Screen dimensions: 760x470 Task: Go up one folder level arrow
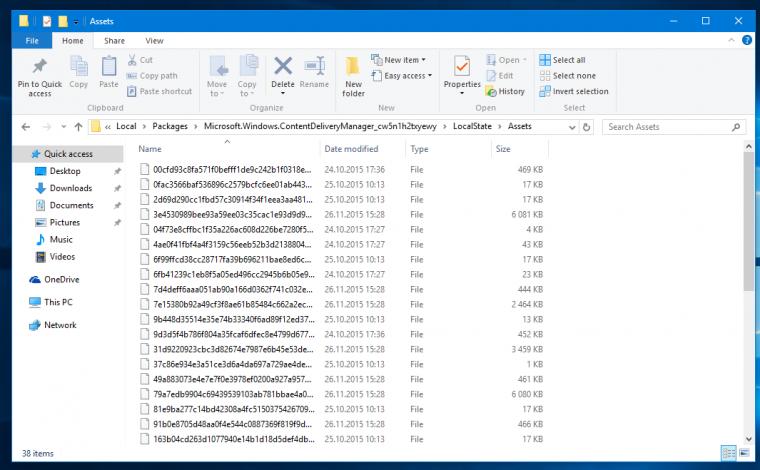click(79, 127)
